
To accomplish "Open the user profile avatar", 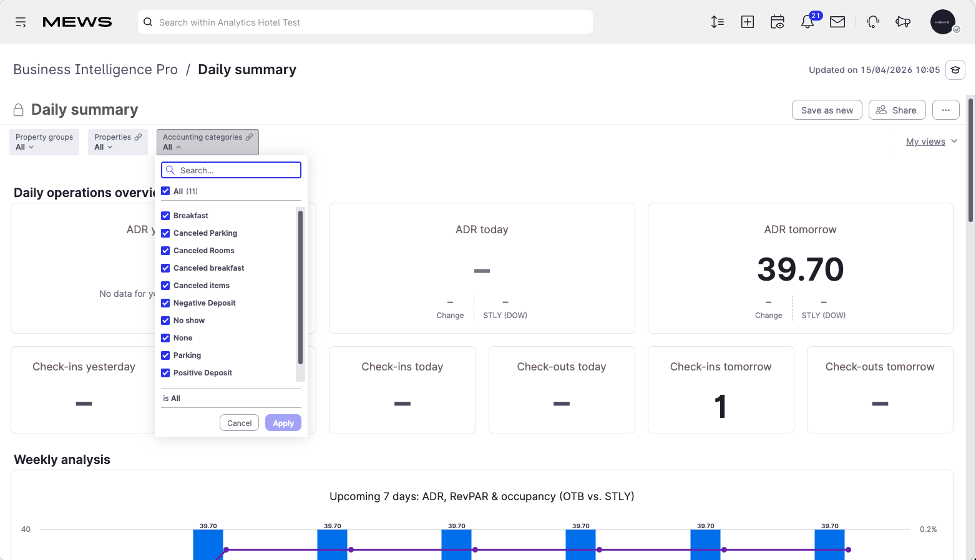I will coord(943,22).
